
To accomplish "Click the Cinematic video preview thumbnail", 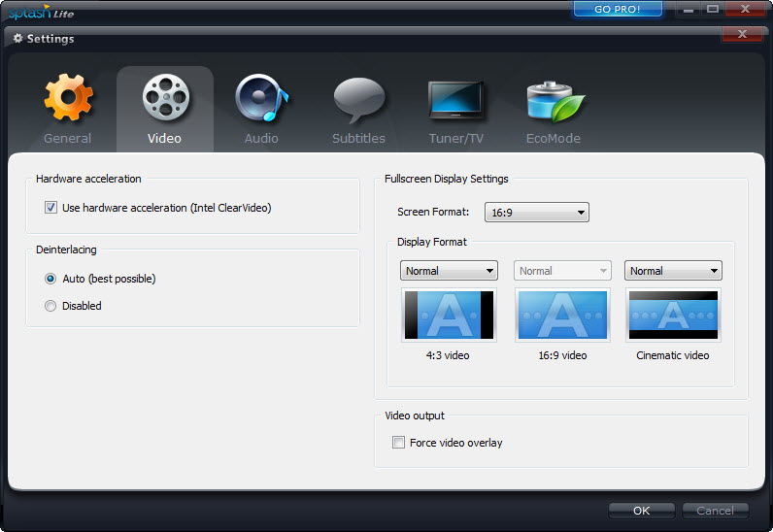I will pos(673,316).
